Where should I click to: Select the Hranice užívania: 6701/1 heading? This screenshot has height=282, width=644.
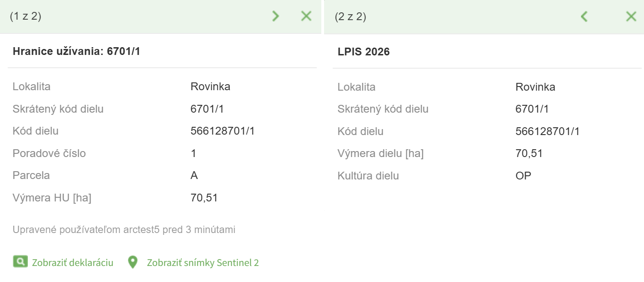pyautogui.click(x=76, y=52)
